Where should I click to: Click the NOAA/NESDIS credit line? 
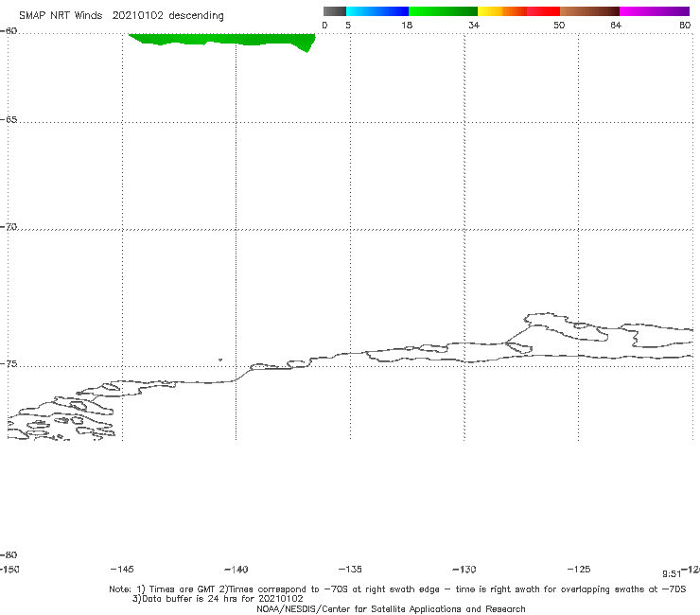point(391,608)
